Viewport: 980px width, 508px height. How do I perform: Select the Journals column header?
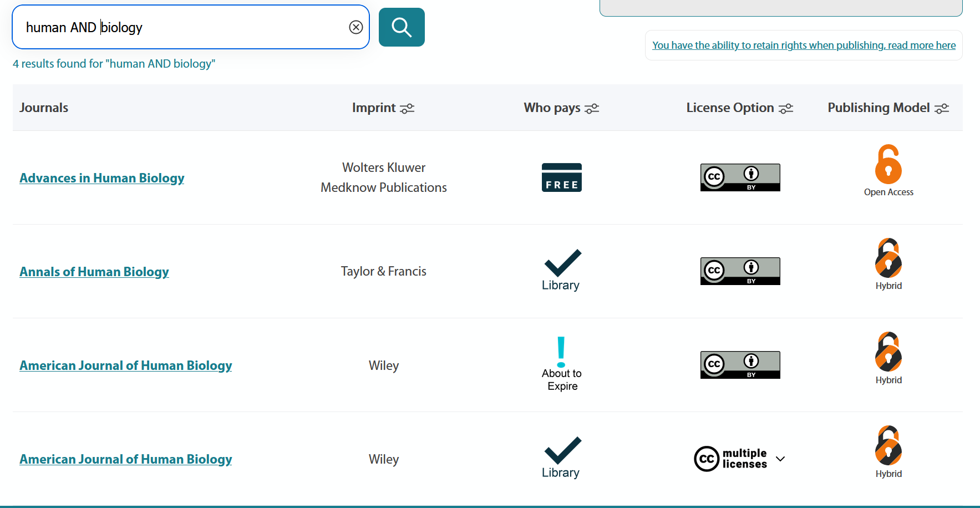43,108
